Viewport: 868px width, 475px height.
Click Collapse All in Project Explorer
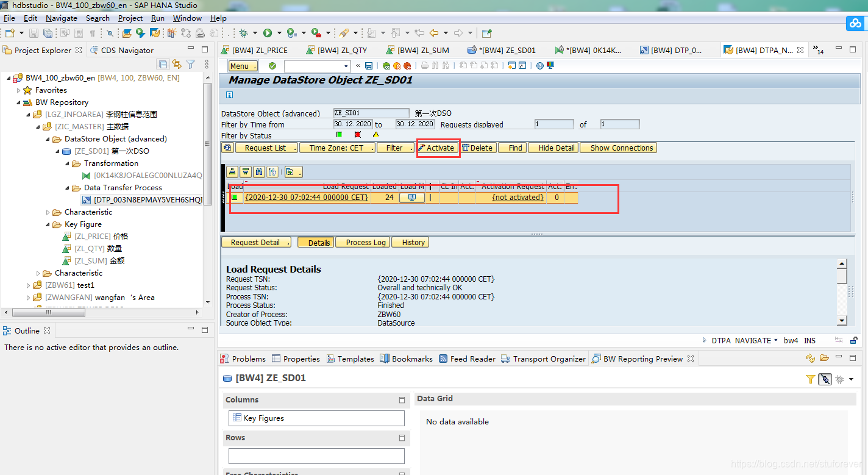point(163,64)
